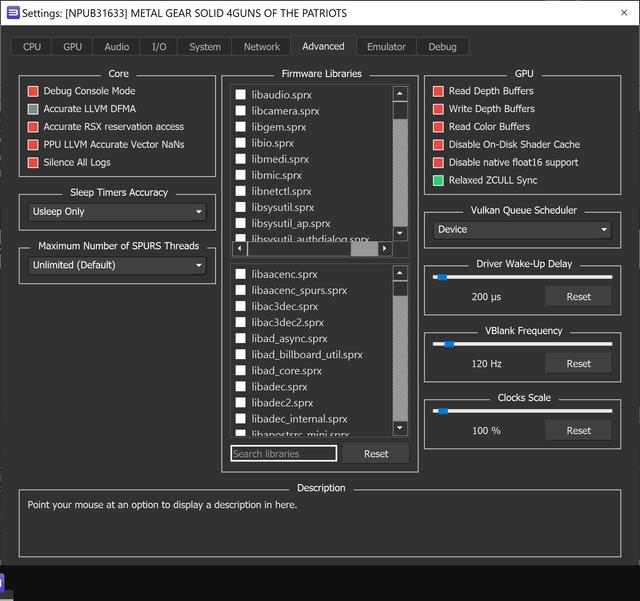Toggle Accurate RSX reservation access
Image resolution: width=640 pixels, height=601 pixels.
coord(33,127)
